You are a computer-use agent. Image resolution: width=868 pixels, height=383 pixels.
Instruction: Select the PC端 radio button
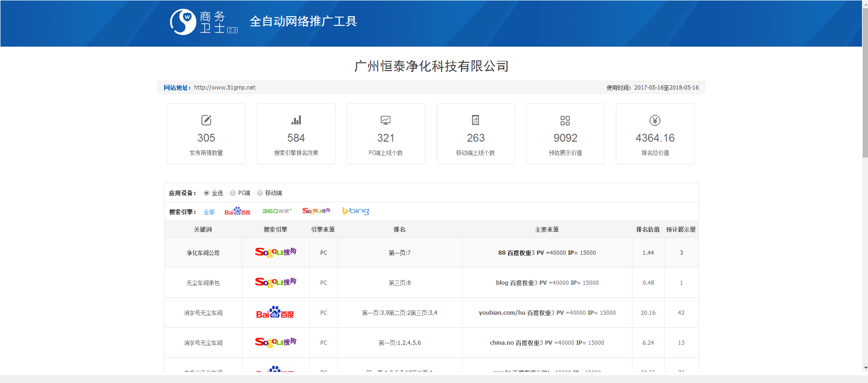click(x=233, y=193)
